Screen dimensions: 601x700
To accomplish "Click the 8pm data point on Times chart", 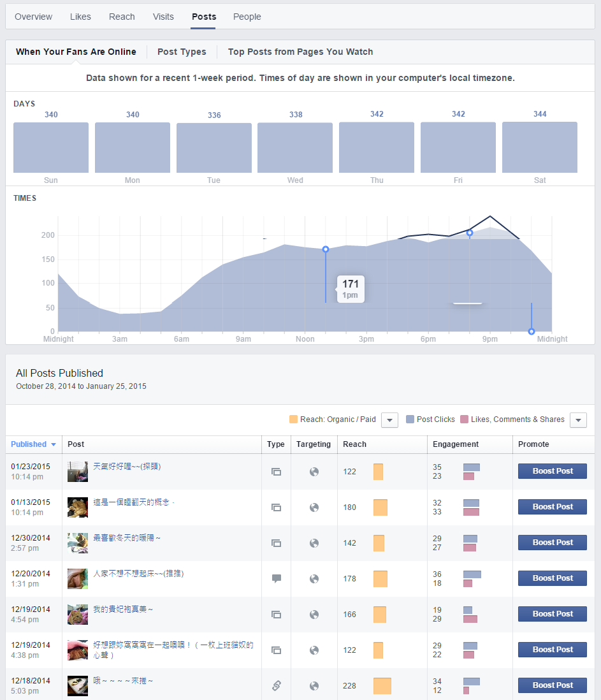I will click(x=470, y=233).
